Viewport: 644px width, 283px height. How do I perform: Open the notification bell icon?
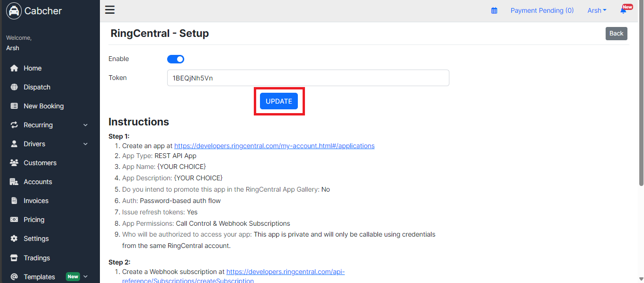(623, 10)
